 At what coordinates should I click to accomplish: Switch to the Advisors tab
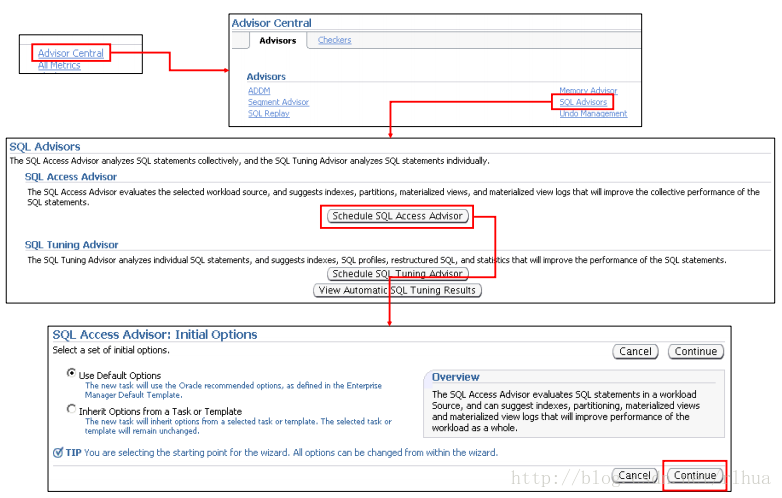click(x=277, y=41)
